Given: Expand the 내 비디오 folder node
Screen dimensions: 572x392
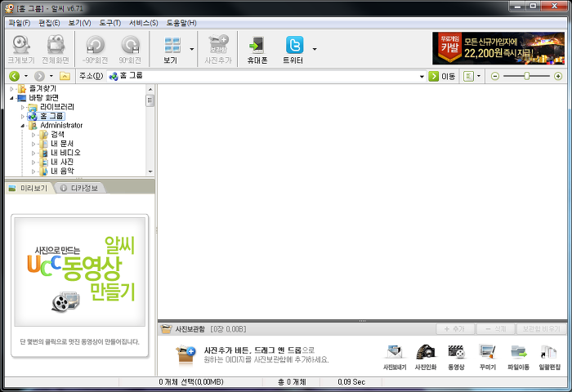Looking at the screenshot, I should tap(34, 153).
